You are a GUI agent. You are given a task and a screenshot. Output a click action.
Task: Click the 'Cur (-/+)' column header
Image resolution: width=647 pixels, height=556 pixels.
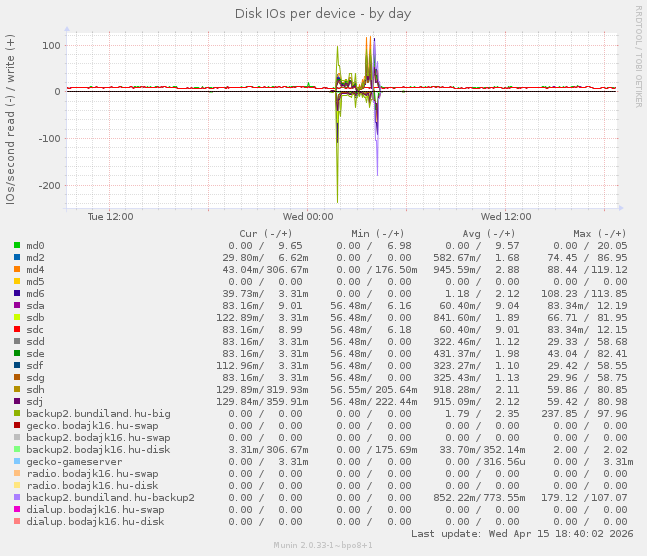click(x=266, y=234)
